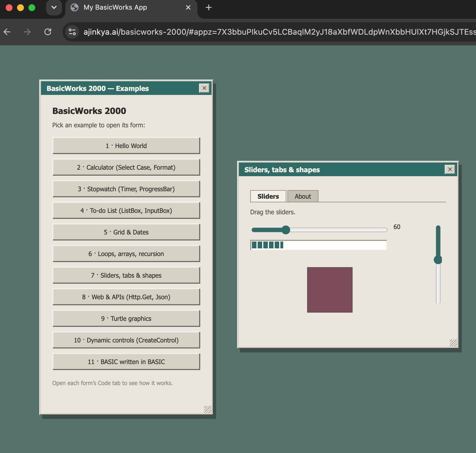Open 11 BASIC written in BASIC example

point(126,362)
